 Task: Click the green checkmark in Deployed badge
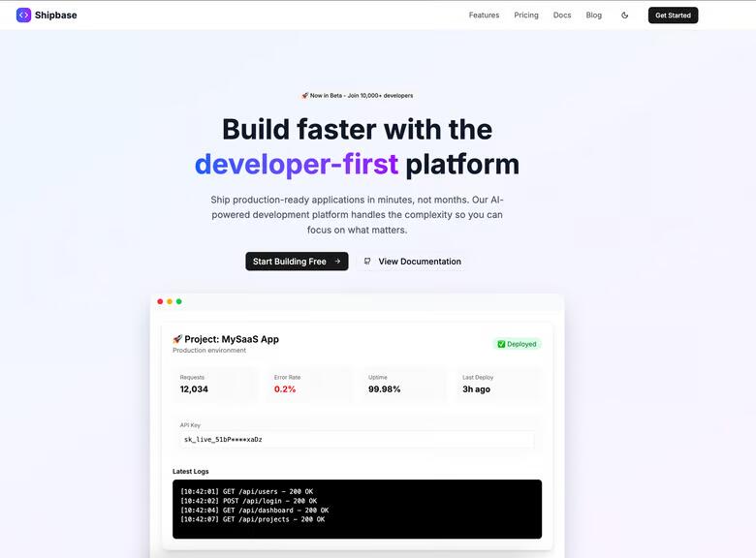[501, 344]
